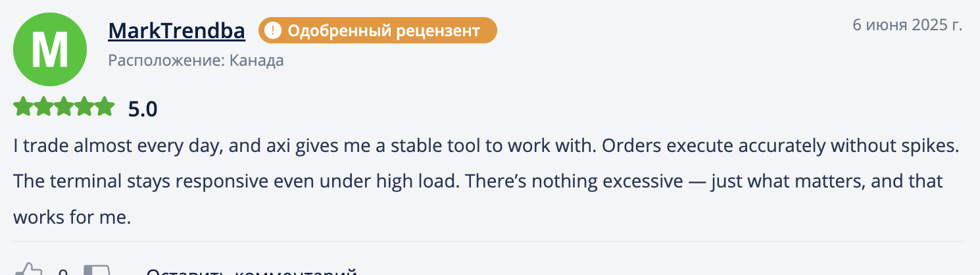Click the first green rating star
This screenshot has height=275, width=980.
pyautogui.click(x=23, y=107)
